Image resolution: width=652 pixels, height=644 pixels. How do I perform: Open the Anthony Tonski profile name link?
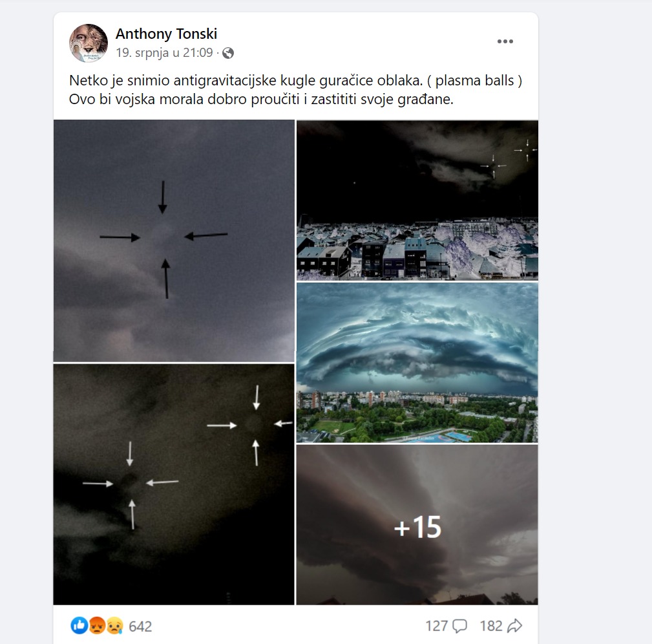tap(166, 34)
